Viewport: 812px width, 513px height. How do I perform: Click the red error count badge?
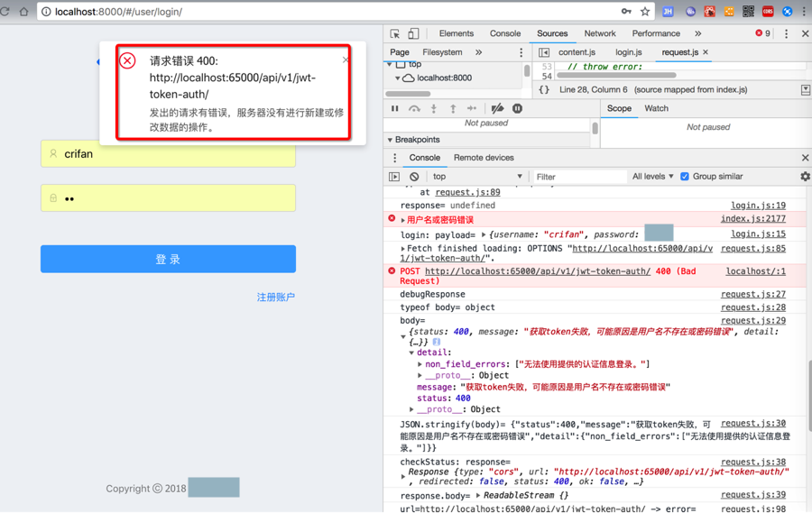click(762, 33)
